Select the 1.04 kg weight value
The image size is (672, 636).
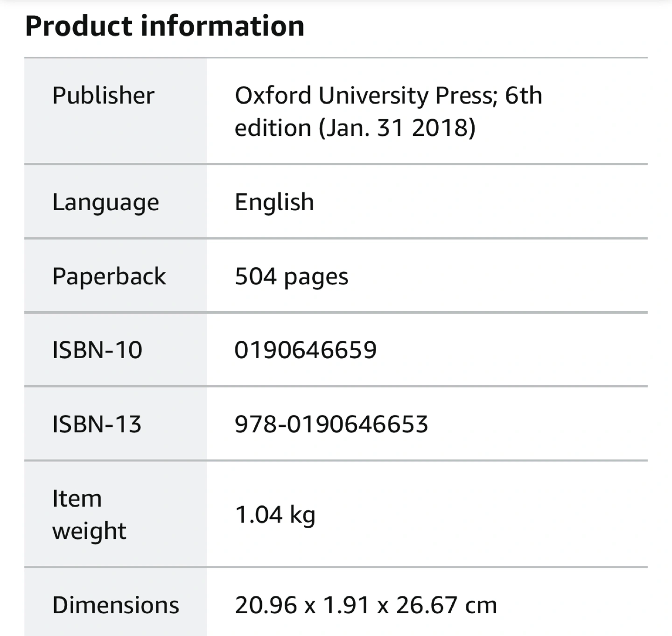pyautogui.click(x=275, y=515)
